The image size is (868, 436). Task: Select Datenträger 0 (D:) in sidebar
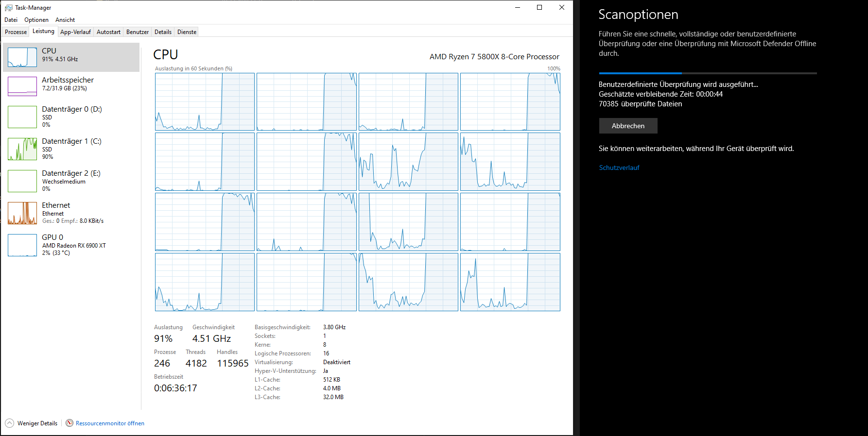pyautogui.click(x=71, y=117)
